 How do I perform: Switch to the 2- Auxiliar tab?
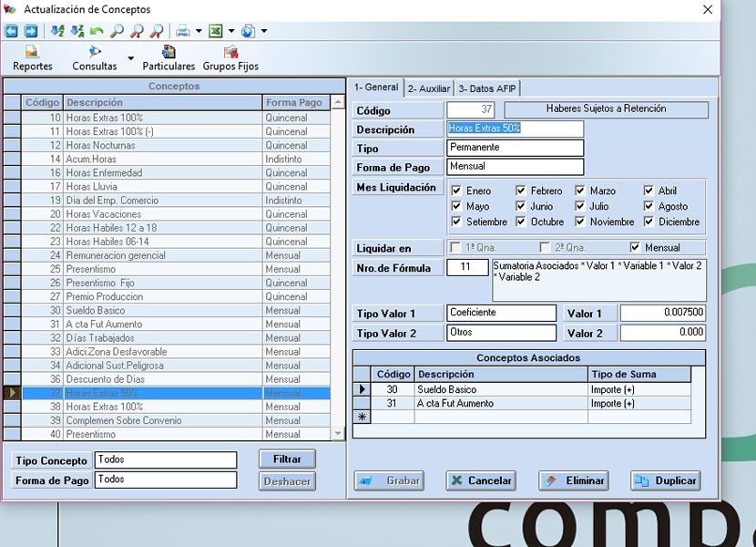tap(429, 88)
